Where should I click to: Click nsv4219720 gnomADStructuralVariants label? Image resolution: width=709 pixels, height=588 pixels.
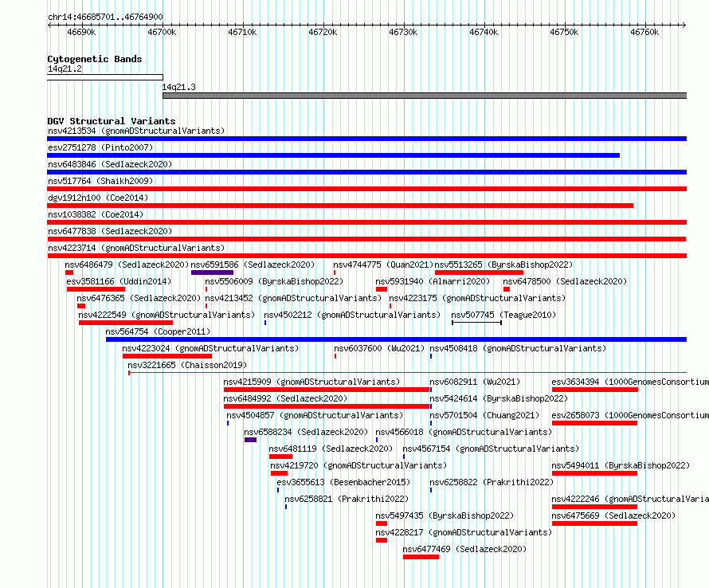point(358,465)
